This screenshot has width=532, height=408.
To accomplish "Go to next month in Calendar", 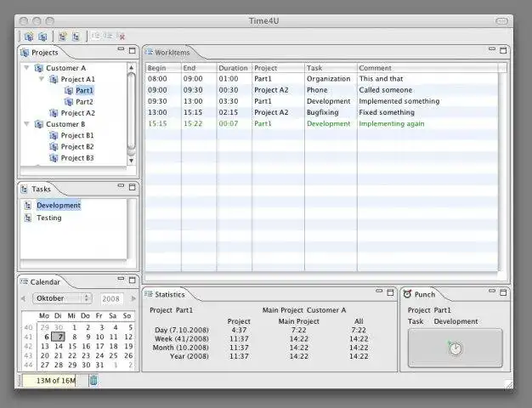I will 133,298.
